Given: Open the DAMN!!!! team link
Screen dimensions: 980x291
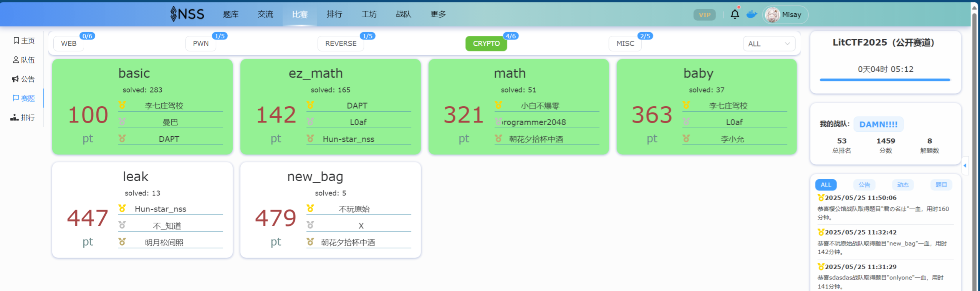Looking at the screenshot, I should coord(878,124).
